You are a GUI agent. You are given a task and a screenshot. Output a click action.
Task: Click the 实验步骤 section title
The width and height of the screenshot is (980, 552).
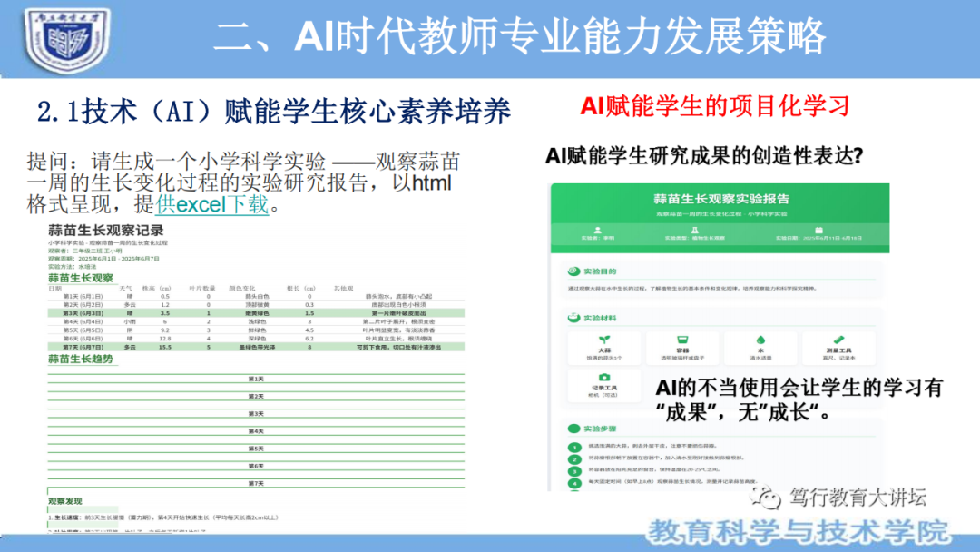click(600, 429)
